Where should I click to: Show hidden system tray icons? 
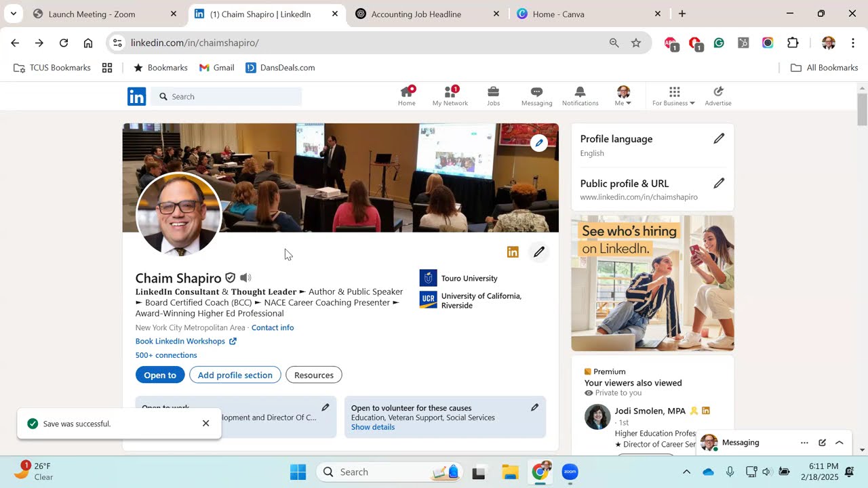click(686, 472)
